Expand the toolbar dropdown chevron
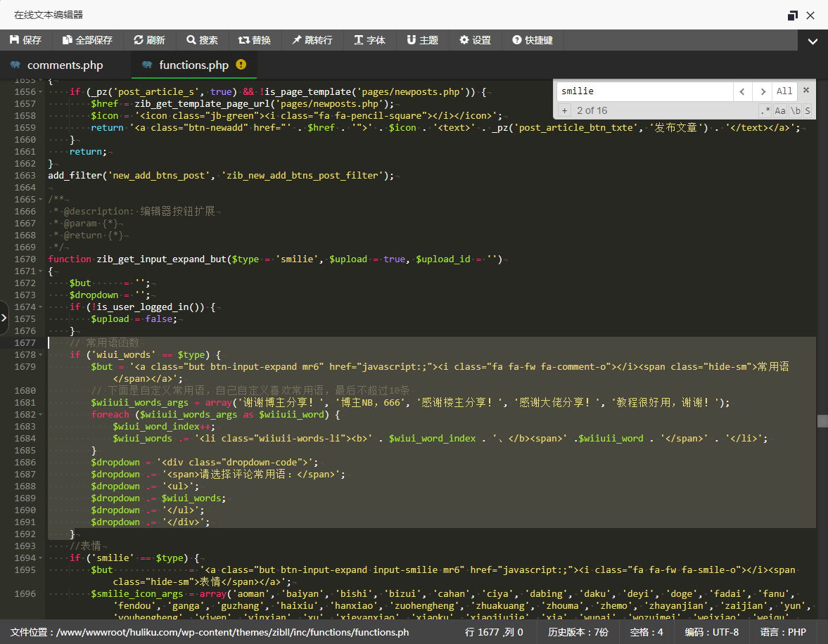The height and width of the screenshot is (644, 828). point(813,41)
